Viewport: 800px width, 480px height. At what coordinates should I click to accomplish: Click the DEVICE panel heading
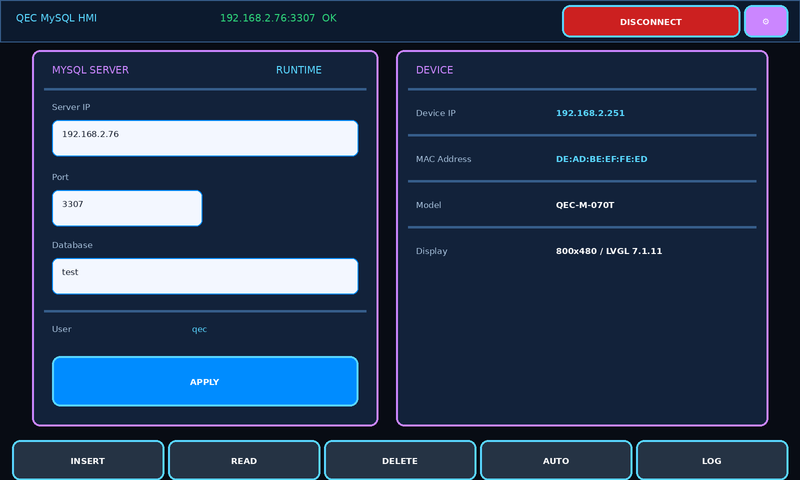pos(434,70)
